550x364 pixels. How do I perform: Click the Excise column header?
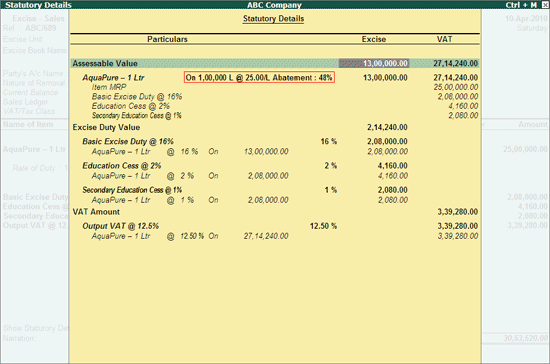click(x=374, y=39)
